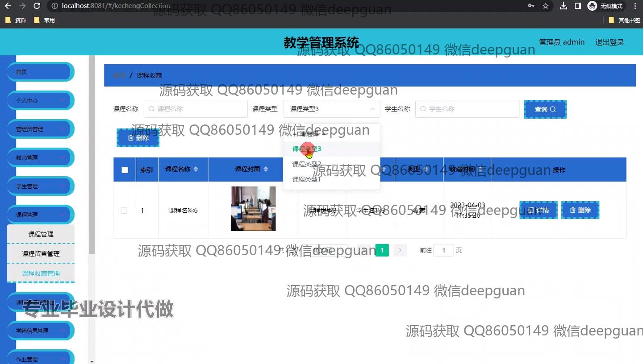Open the 课程类型 dropdown selector
The image size is (643, 364).
331,109
